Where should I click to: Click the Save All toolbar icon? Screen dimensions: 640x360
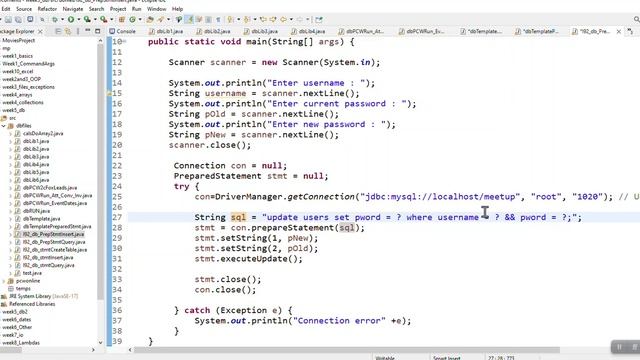pyautogui.click(x=18, y=19)
